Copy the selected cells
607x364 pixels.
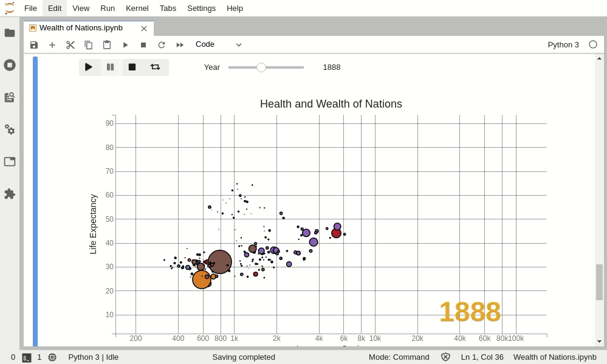pos(89,44)
